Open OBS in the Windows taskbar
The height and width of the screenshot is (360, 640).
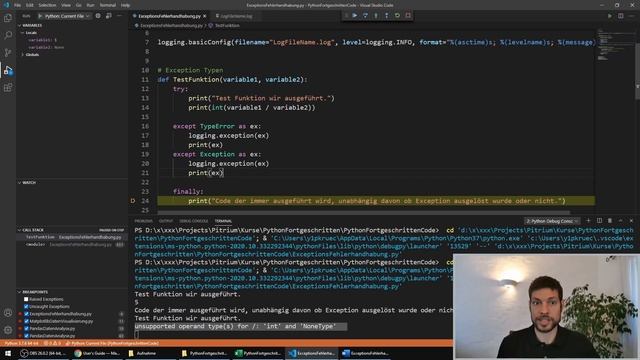point(43,353)
